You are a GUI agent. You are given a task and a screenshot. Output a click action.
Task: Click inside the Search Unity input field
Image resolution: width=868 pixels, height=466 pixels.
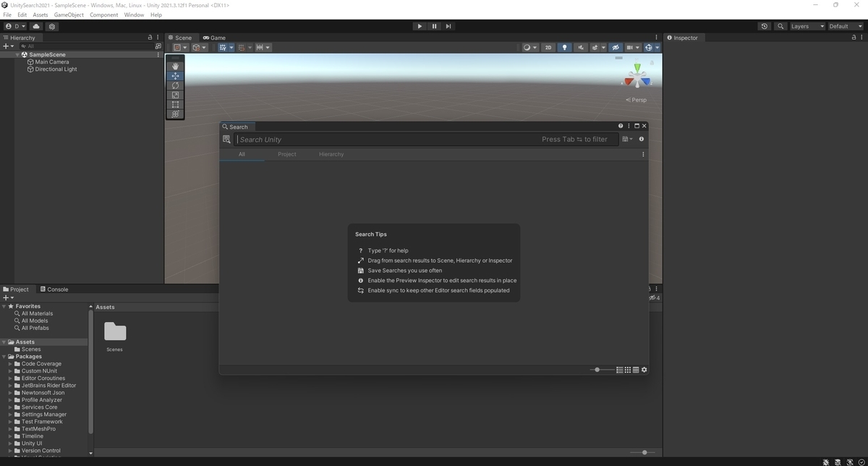pyautogui.click(x=362, y=139)
